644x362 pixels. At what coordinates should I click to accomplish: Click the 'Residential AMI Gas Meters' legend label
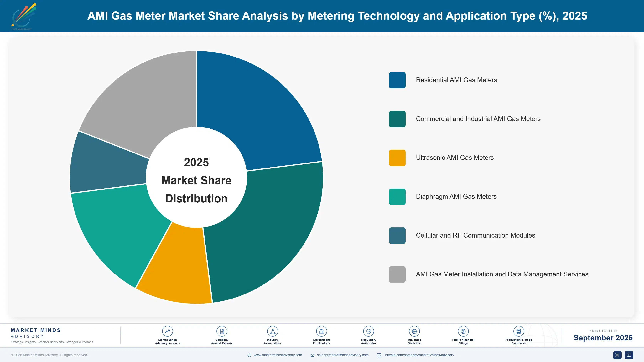[x=456, y=80]
